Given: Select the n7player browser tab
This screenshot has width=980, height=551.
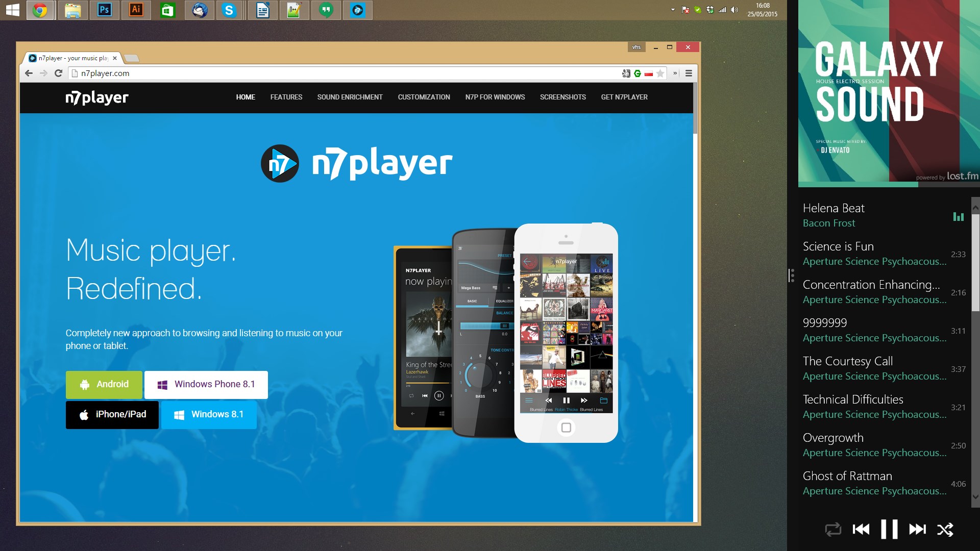Looking at the screenshot, I should tap(72, 58).
